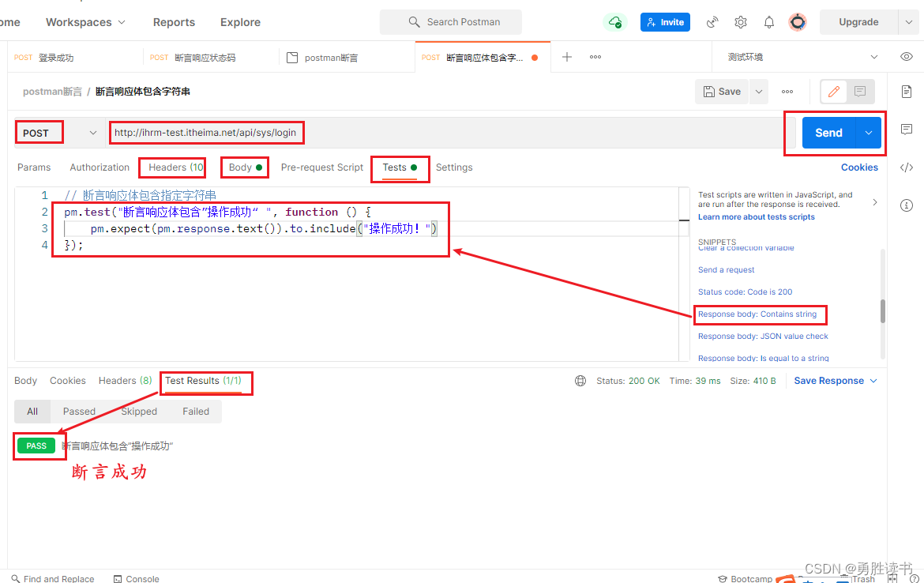Open the Params tab

pyautogui.click(x=34, y=167)
